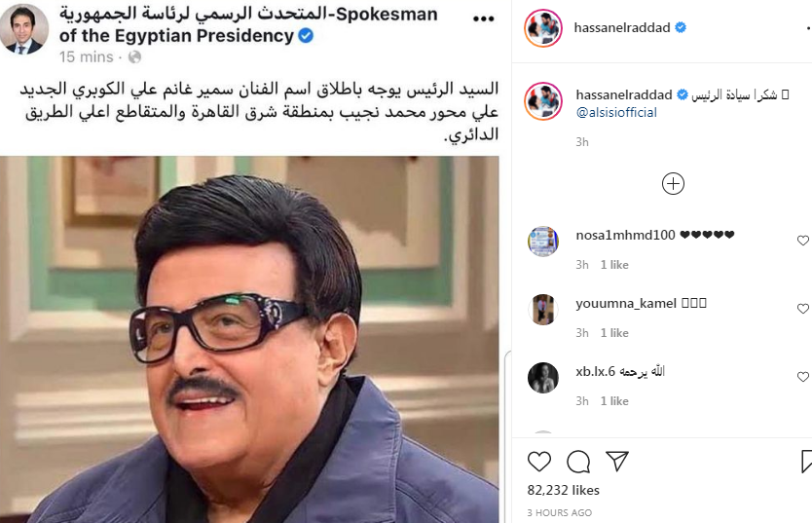Viewport: 812px width, 523px height.
Task: Open hassanelraddad profile picture in header
Action: tap(542, 27)
